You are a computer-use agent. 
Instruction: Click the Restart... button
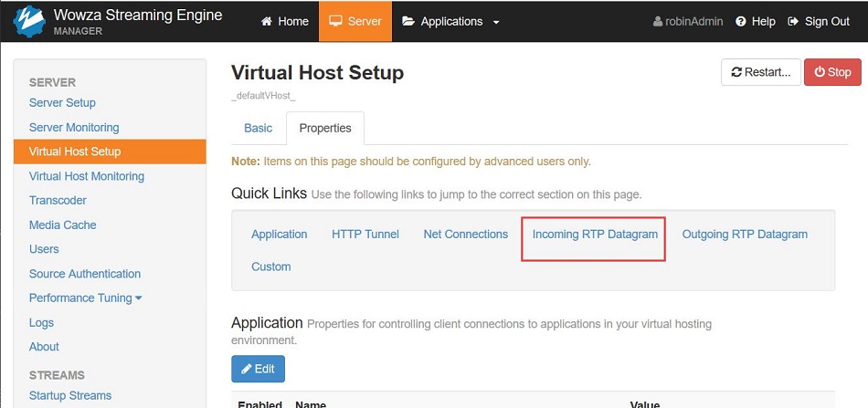click(760, 72)
